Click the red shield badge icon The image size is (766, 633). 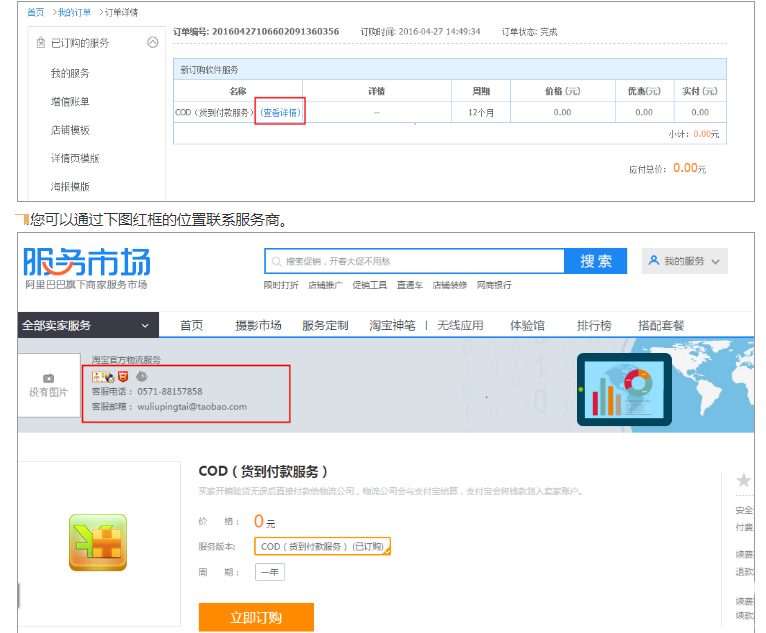pyautogui.click(x=123, y=377)
